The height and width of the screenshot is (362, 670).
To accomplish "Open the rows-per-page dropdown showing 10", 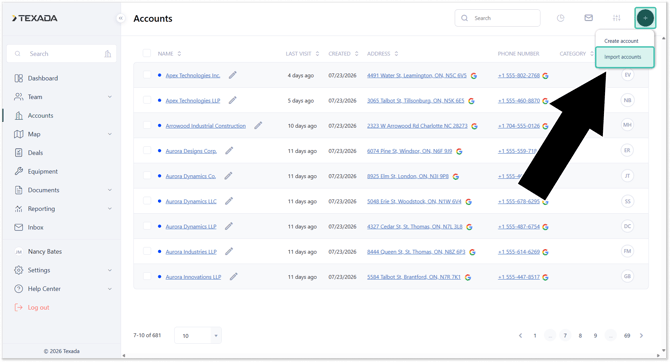I will (198, 336).
